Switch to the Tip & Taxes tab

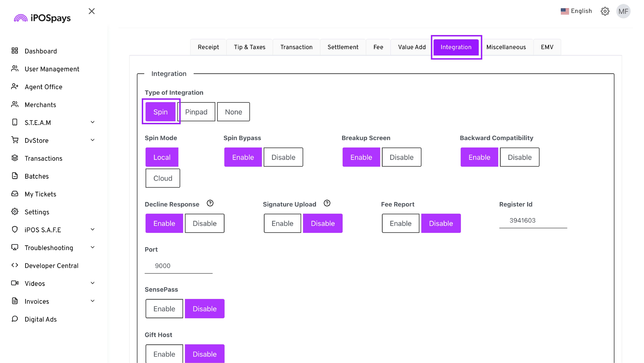pos(249,47)
